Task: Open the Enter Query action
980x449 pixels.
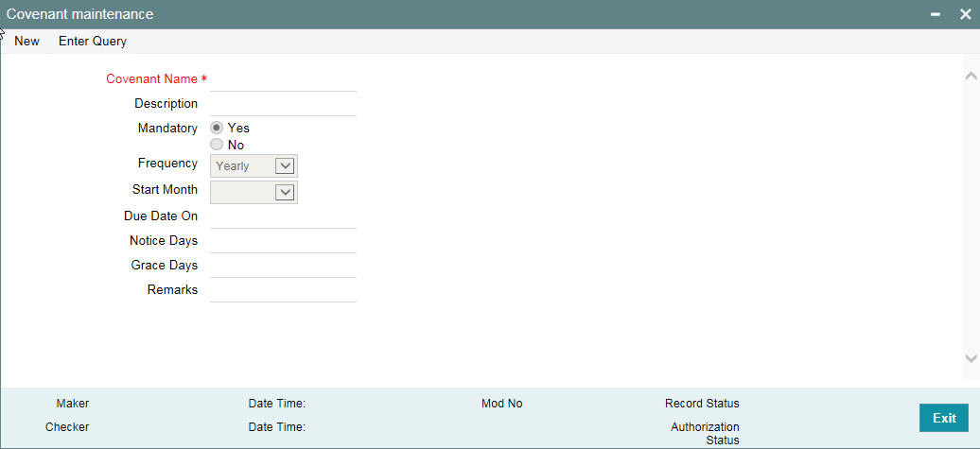Action: (93, 42)
